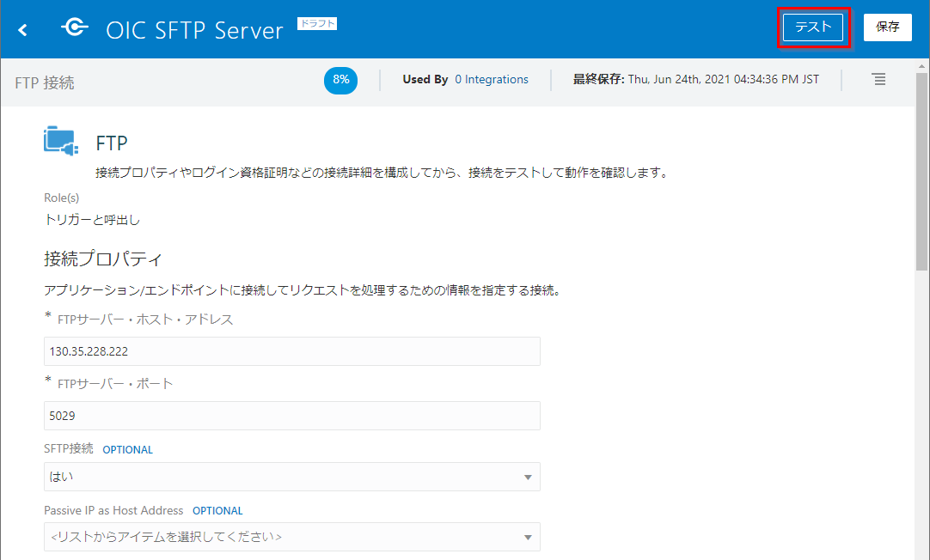Click the scrollbar up arrow
This screenshot has height=560, width=930.
pos(922,65)
